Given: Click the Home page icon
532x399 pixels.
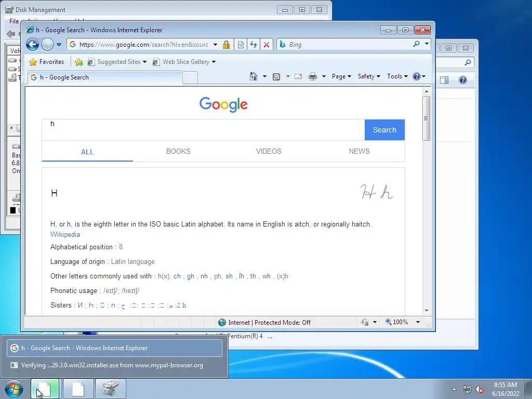Looking at the screenshot, I should [x=254, y=76].
